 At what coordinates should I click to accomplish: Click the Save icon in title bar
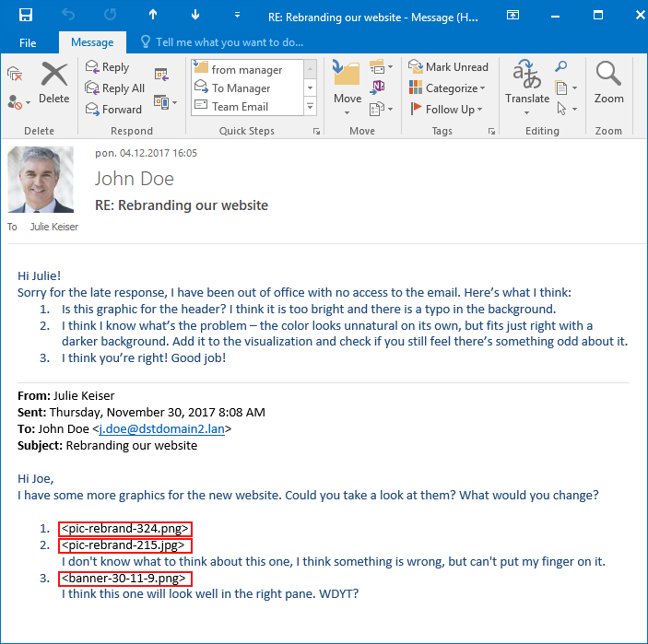26,16
